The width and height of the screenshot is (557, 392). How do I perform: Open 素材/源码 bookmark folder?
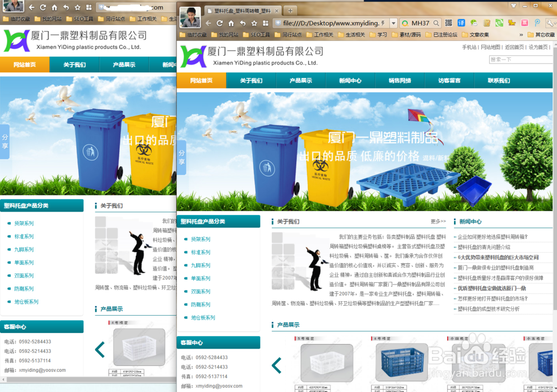407,35
